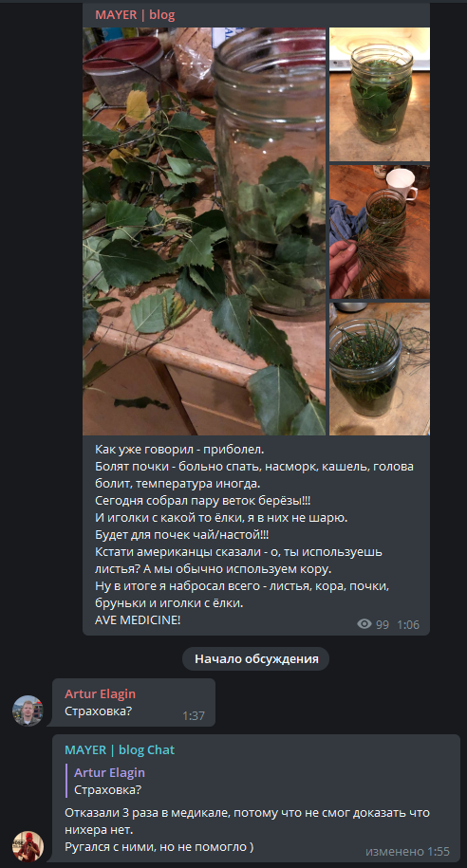Screen dimensions: 467x868
Task: Open the large birch leaves jar photo
Action: point(204,231)
